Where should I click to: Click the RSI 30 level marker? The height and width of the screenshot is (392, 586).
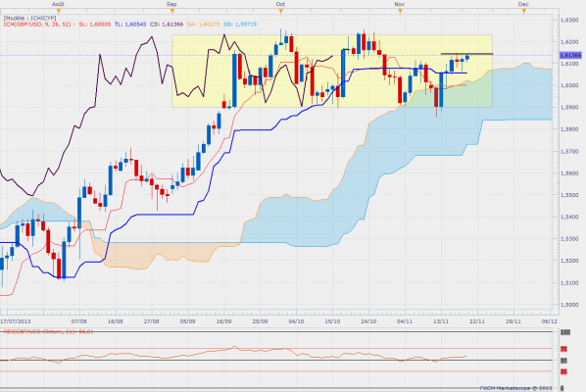(x=563, y=371)
